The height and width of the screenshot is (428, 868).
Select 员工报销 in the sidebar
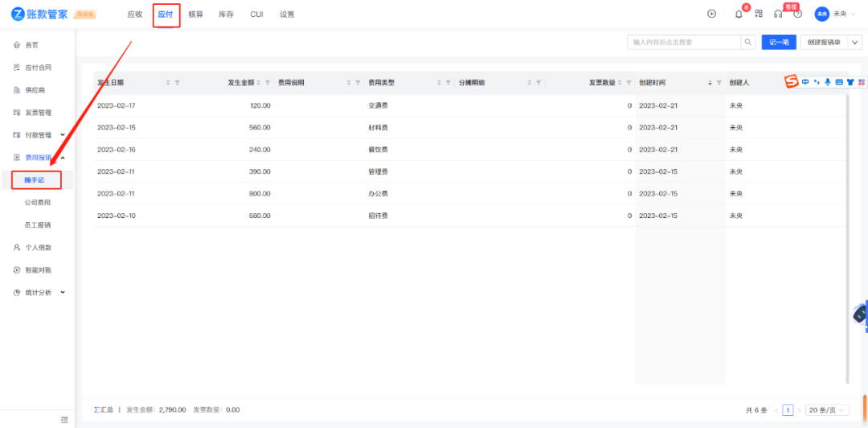pos(37,225)
